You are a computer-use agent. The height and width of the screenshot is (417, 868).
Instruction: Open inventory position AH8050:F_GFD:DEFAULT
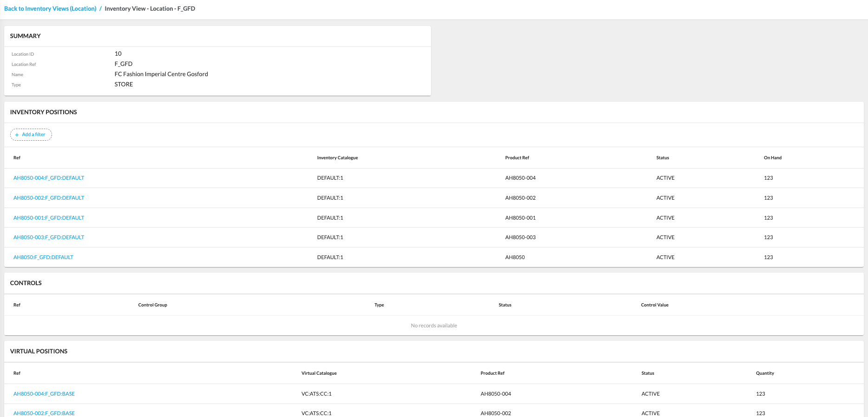(x=43, y=257)
